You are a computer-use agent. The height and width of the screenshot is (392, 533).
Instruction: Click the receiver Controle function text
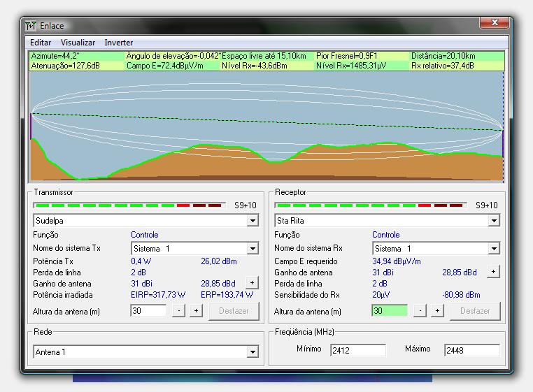[x=386, y=235]
